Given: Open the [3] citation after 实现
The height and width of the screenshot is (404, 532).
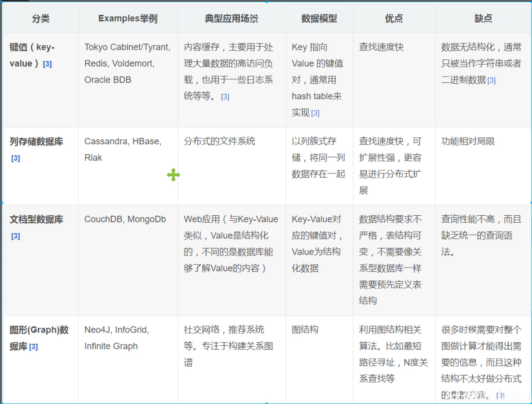Looking at the screenshot, I should click(x=315, y=113).
